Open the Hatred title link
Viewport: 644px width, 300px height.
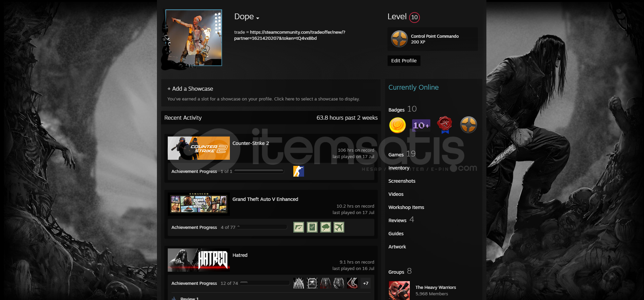(x=240, y=255)
